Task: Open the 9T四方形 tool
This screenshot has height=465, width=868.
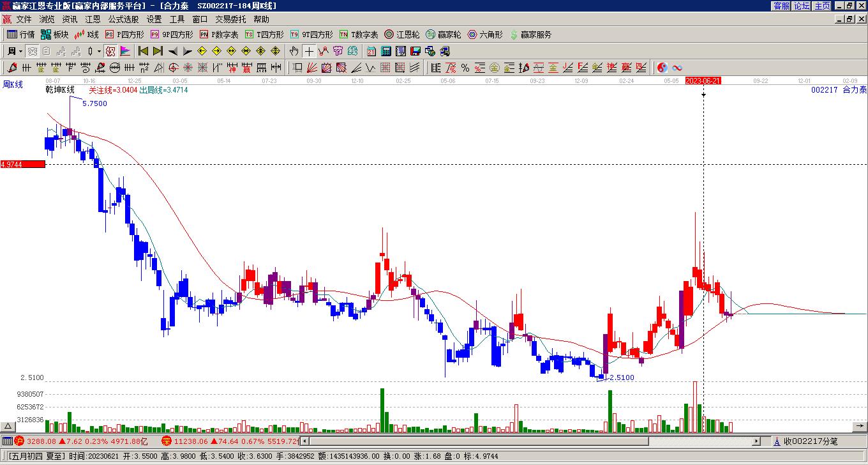Action: click(x=311, y=34)
